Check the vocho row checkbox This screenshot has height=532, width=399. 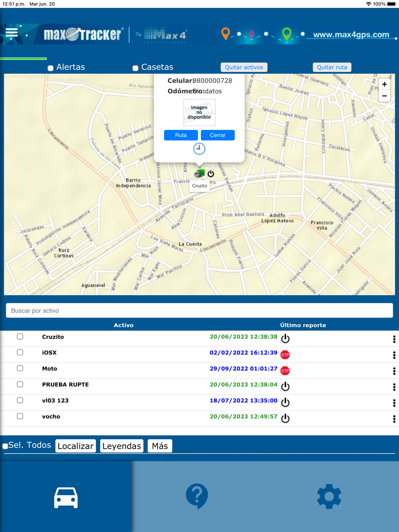click(20, 416)
